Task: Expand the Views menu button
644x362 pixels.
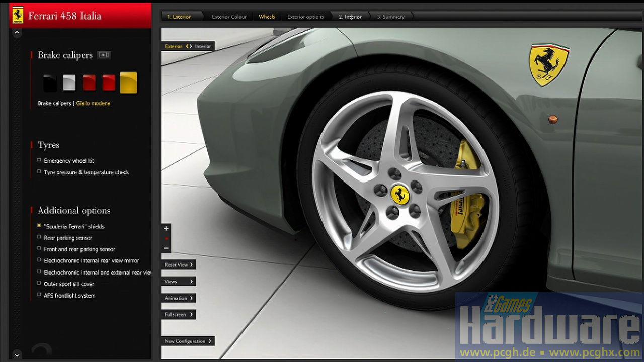Action: [179, 282]
